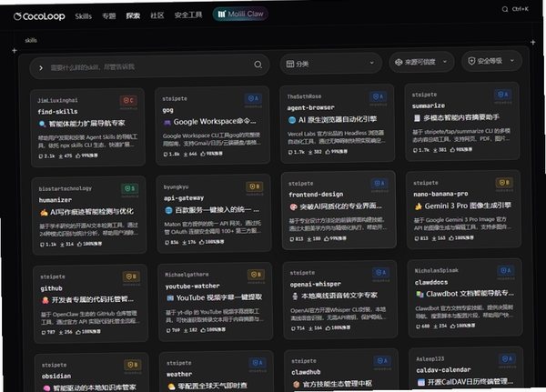Open the weather card title
The width and height of the screenshot is (546, 392).
coord(179,374)
